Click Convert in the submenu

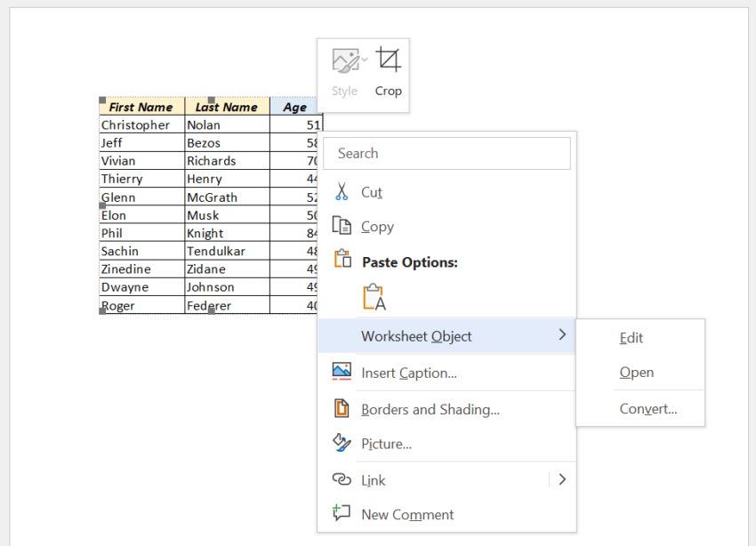coord(649,408)
